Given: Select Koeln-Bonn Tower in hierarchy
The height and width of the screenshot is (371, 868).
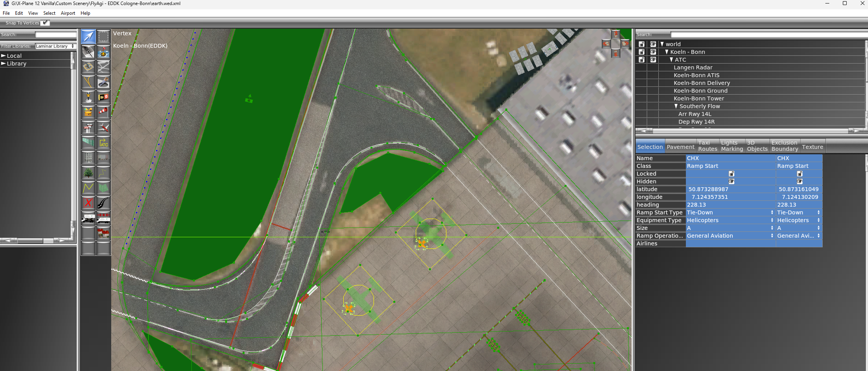Looking at the screenshot, I should point(699,98).
